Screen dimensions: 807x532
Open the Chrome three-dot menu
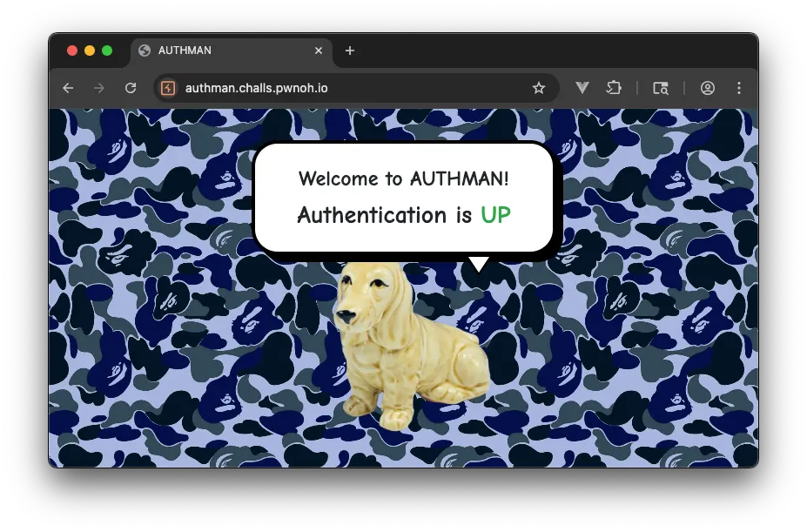pos(739,88)
